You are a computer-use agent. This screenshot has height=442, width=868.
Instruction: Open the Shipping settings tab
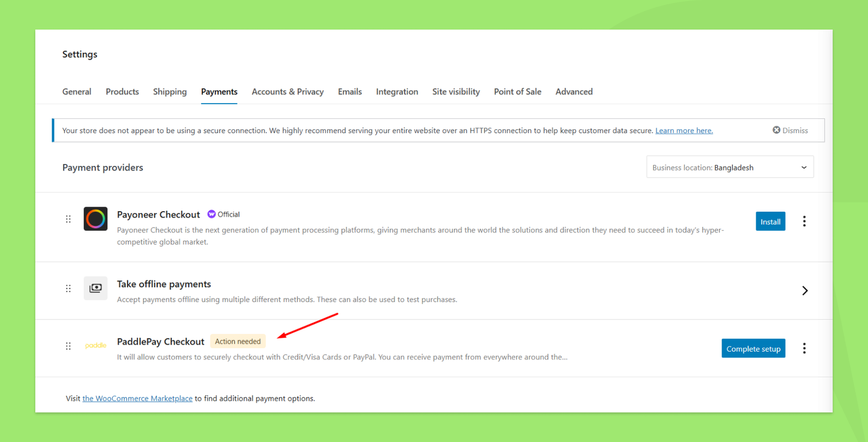tap(170, 92)
